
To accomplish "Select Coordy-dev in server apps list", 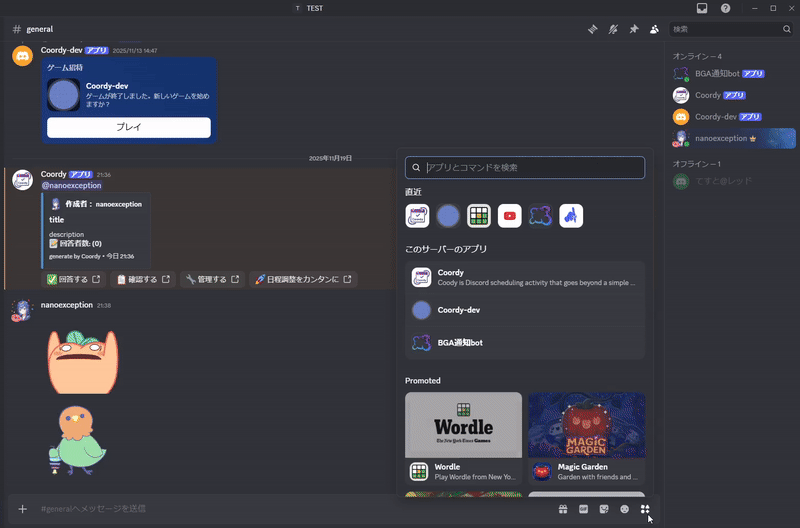I will click(x=525, y=310).
